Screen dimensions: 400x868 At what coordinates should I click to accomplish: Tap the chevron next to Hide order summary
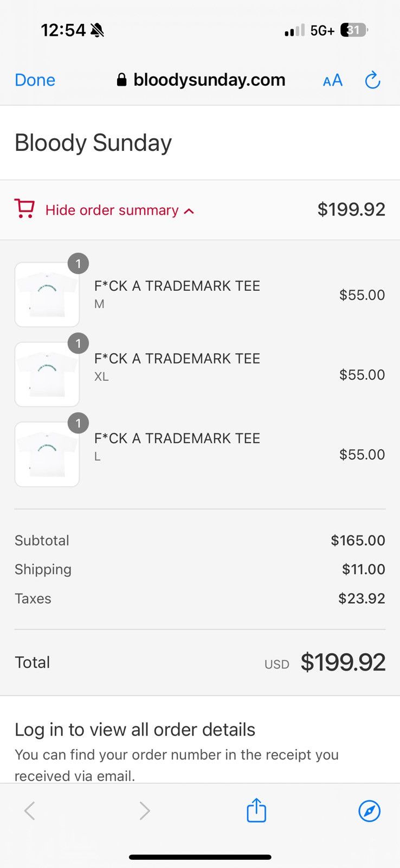point(189,211)
